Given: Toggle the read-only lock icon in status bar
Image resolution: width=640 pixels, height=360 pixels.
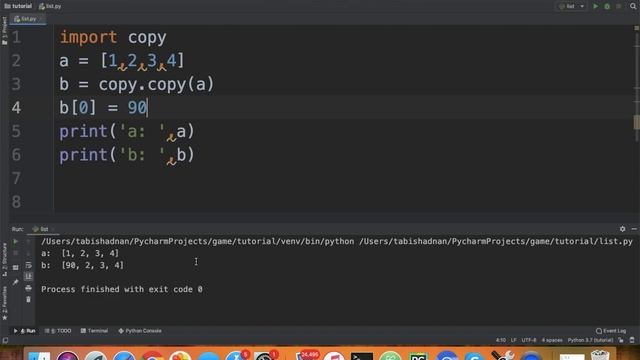Looking at the screenshot, I should (621, 340).
